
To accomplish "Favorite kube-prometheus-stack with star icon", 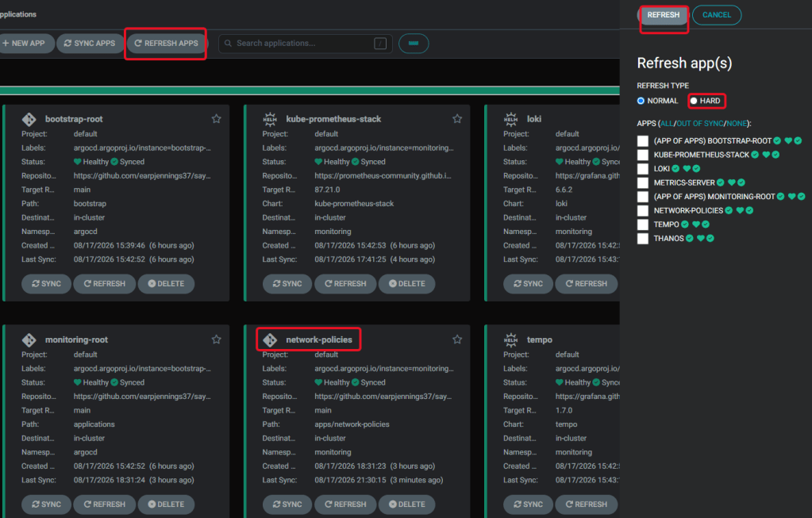I will point(457,119).
